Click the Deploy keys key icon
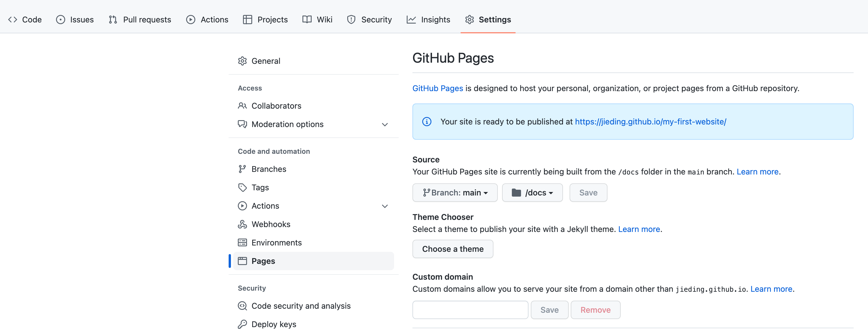This screenshot has height=334, width=868. [x=242, y=324]
